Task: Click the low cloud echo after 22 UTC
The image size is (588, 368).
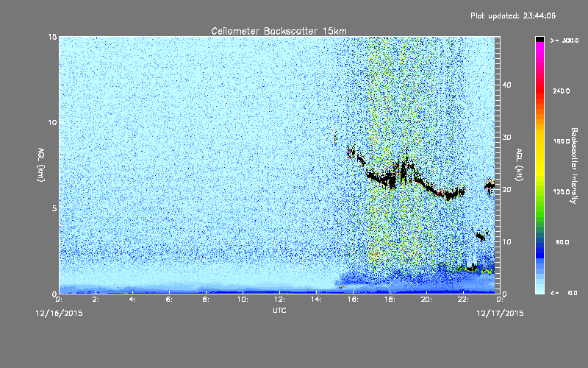Action: coord(473,268)
